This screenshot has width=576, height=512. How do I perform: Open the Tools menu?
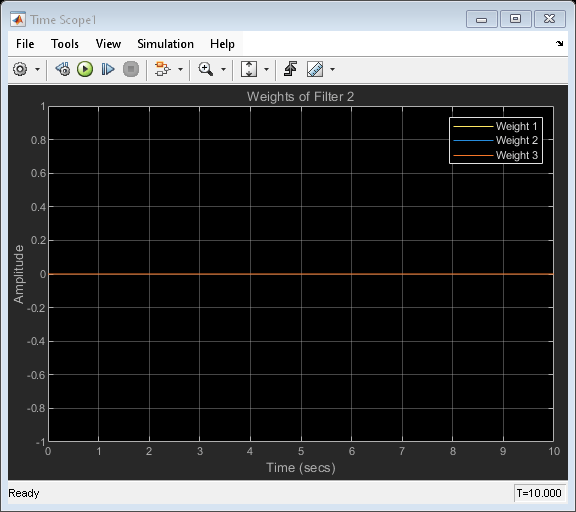coord(65,44)
